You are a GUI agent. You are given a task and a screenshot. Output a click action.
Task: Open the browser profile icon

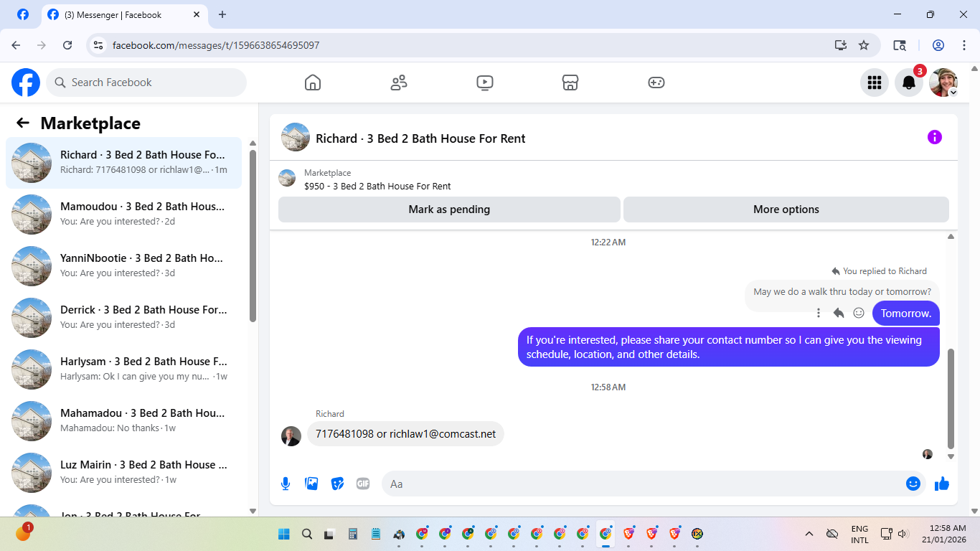(938, 45)
